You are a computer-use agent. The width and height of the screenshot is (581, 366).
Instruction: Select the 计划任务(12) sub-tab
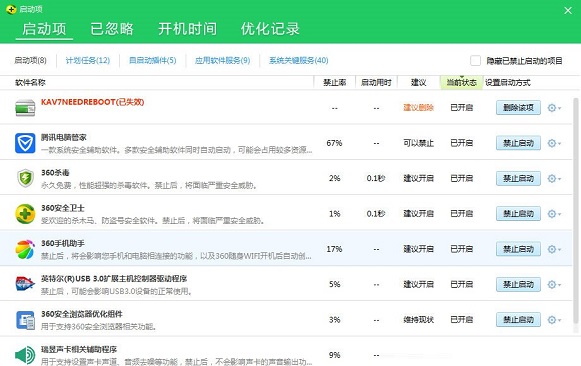click(x=88, y=60)
